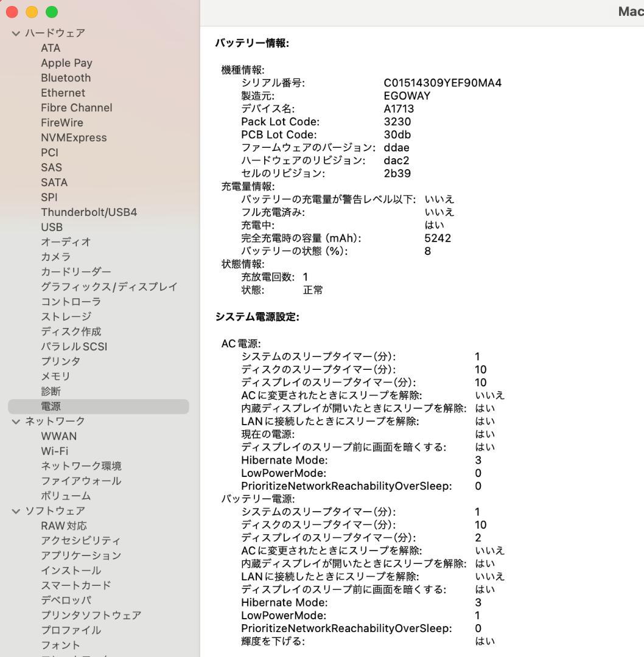
Task: Click the ネットワーク category label
Action: tap(55, 422)
